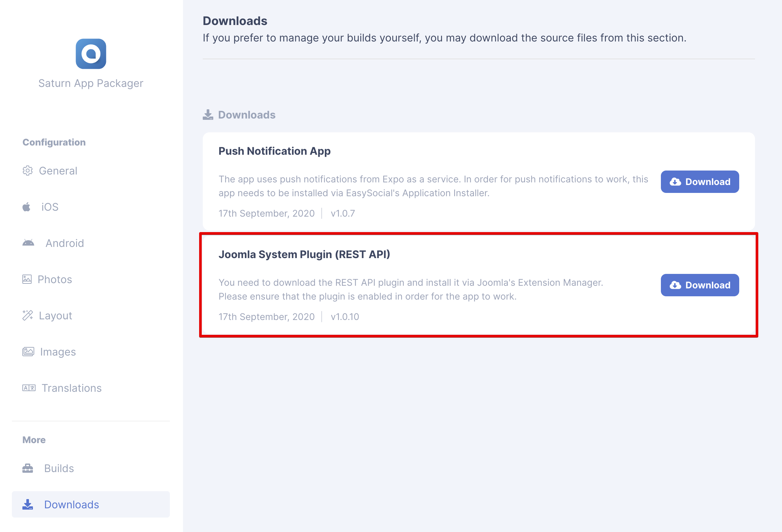Open the General configuration page

coord(58,171)
